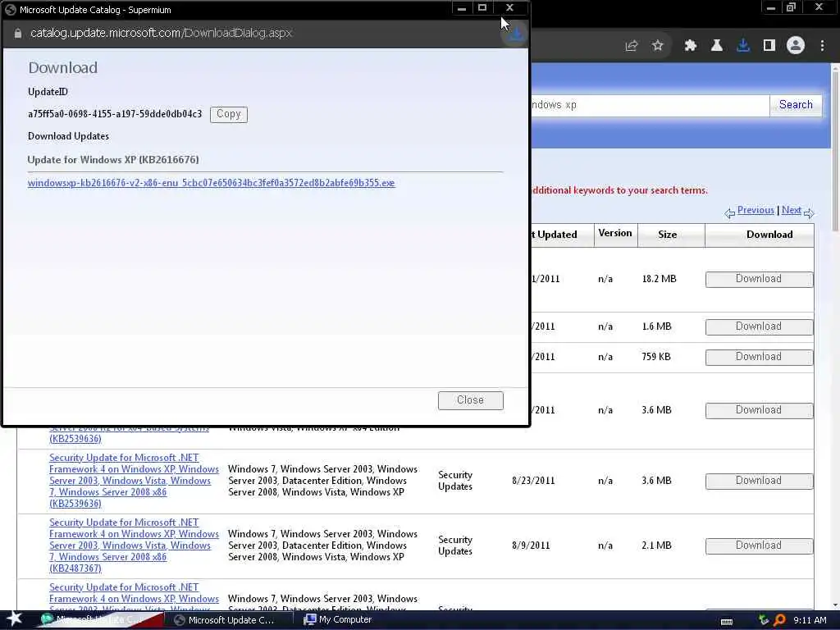This screenshot has width=840, height=630.
Task: Click the network tray icon
Action: pos(764,620)
